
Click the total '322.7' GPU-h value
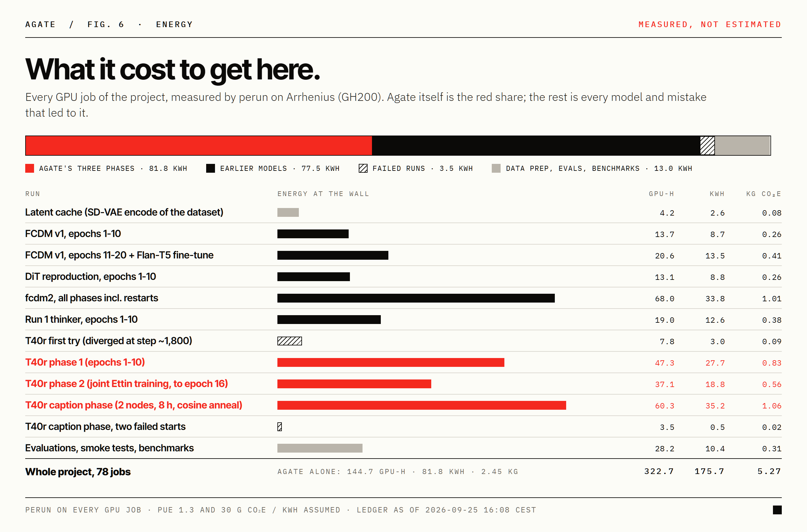(659, 471)
